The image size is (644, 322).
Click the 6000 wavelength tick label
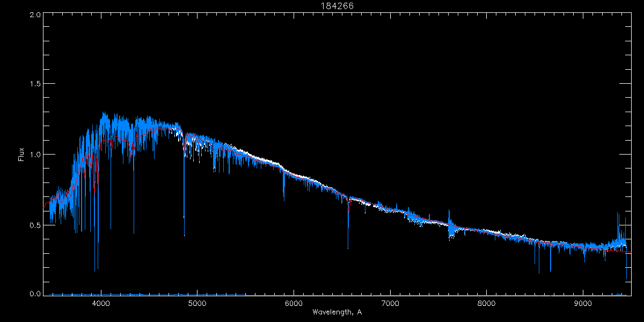(294, 303)
